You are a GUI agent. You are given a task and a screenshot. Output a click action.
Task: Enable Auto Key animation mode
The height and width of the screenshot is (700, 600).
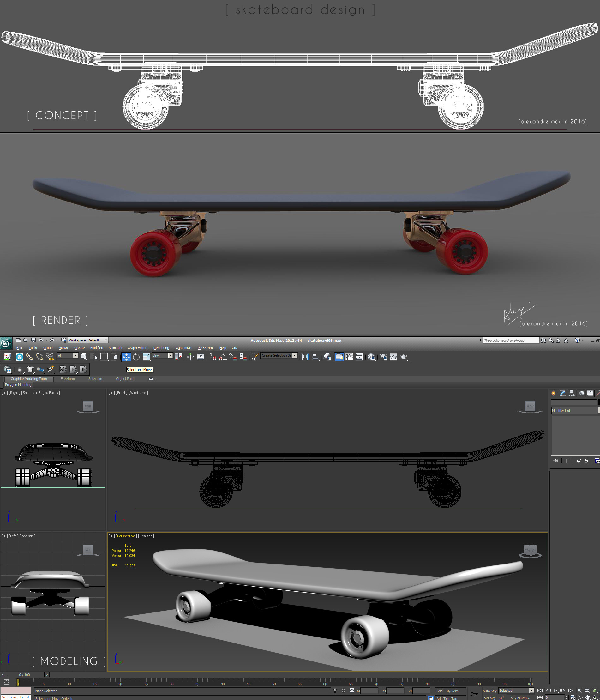[x=489, y=691]
